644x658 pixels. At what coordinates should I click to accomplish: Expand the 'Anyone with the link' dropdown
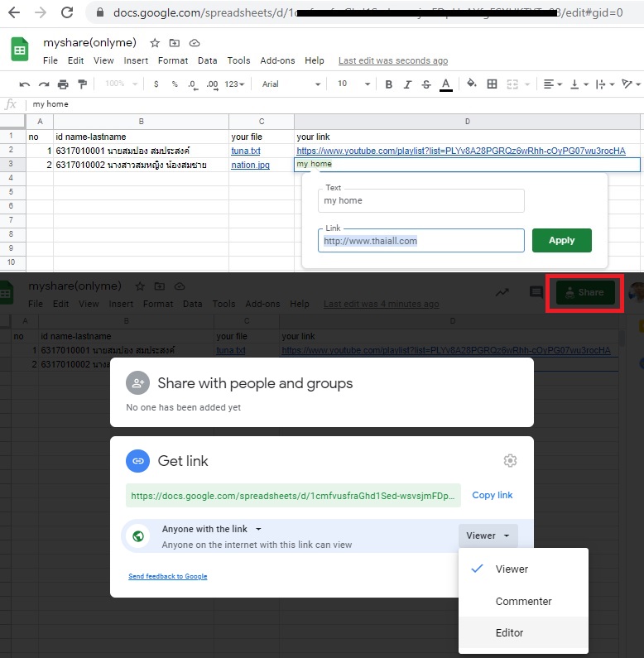click(x=212, y=529)
